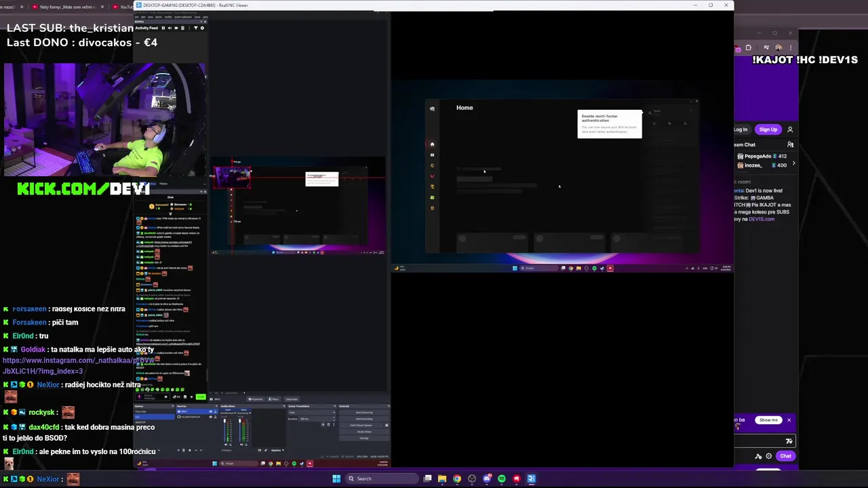Open chat settings gear icon
868x488 pixels.
(x=768, y=456)
